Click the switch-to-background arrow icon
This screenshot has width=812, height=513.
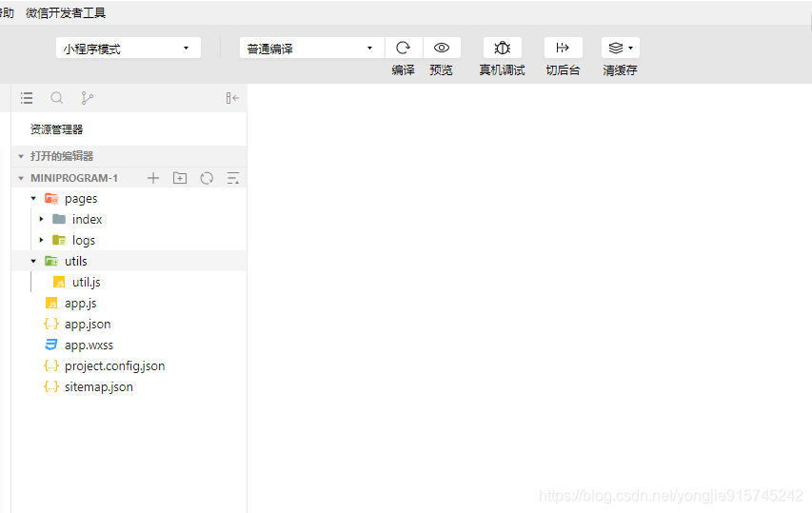(x=563, y=48)
